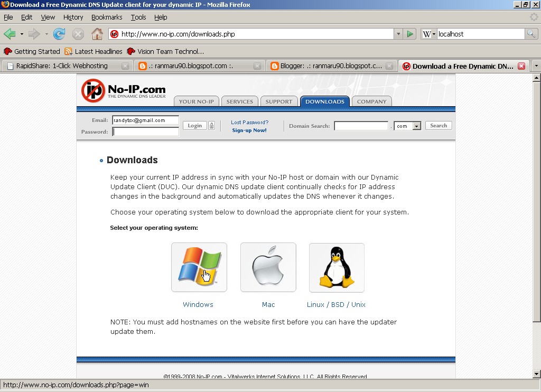541x392 pixels.
Task: Open the YOUR NO-IP site tab
Action: (197, 101)
